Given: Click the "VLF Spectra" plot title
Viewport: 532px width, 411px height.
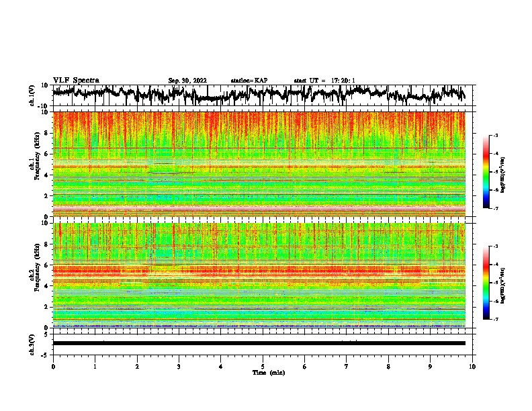Looking at the screenshot, I should pos(76,81).
